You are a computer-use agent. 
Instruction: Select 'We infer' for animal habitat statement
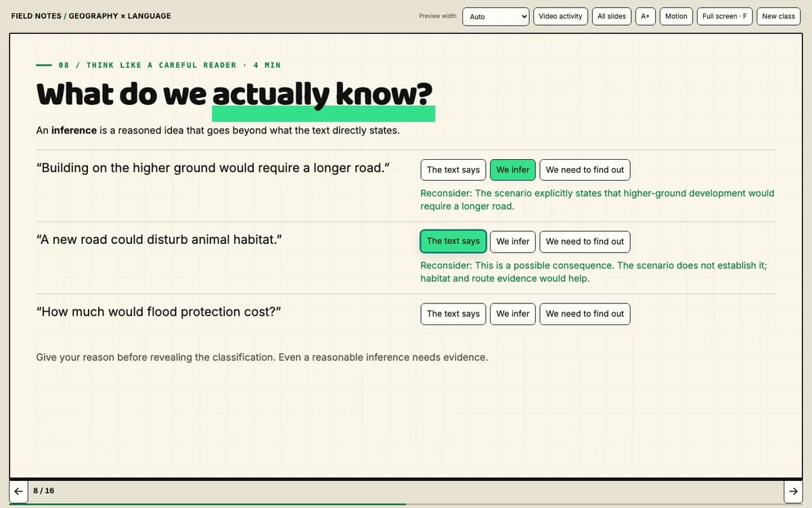[513, 241]
